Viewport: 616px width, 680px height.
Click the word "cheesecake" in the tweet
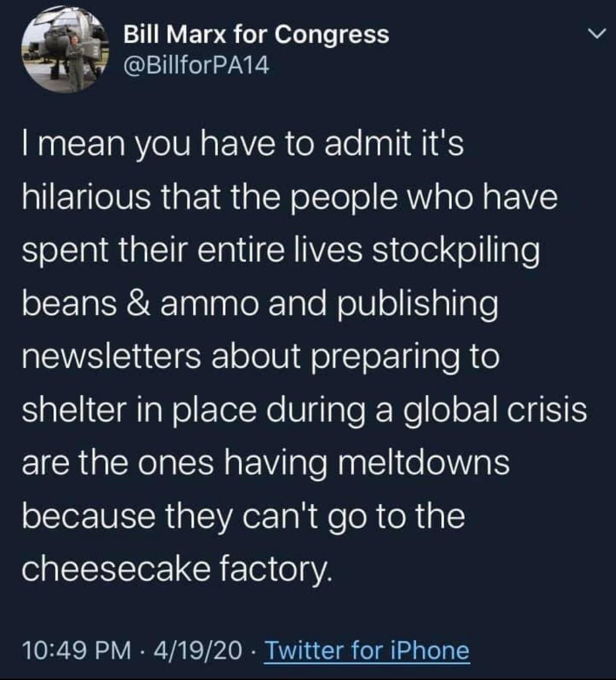(116, 570)
